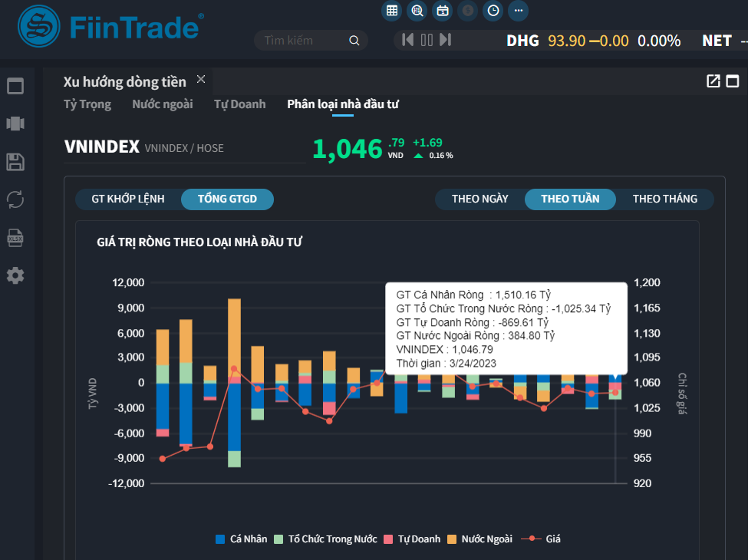Image resolution: width=748 pixels, height=560 pixels.
Task: Refresh data with the sync arrows icon
Action: pos(15,199)
